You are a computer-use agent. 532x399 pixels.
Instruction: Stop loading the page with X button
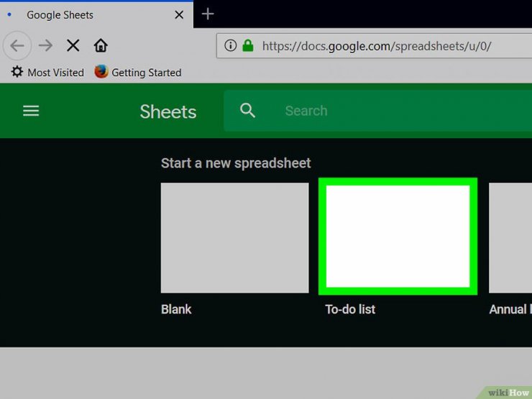[x=73, y=45]
